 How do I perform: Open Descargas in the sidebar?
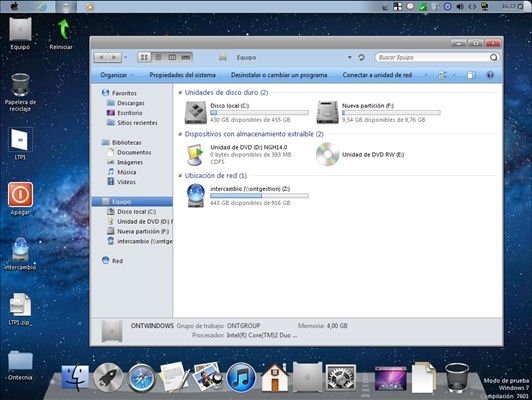click(126, 103)
